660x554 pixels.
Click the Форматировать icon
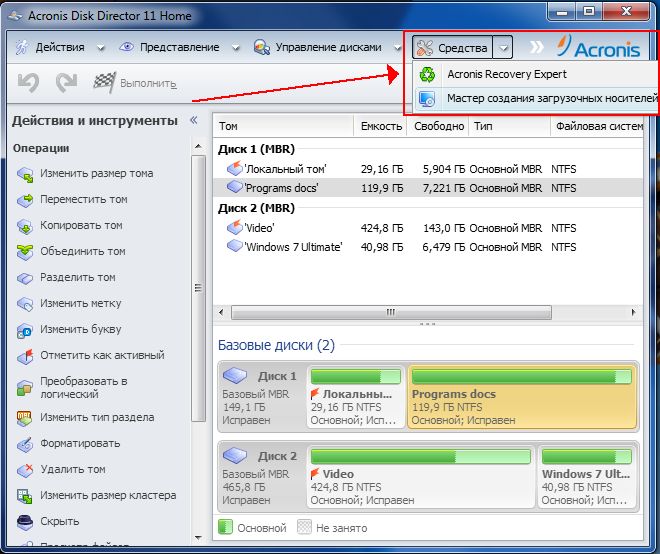click(x=25, y=444)
